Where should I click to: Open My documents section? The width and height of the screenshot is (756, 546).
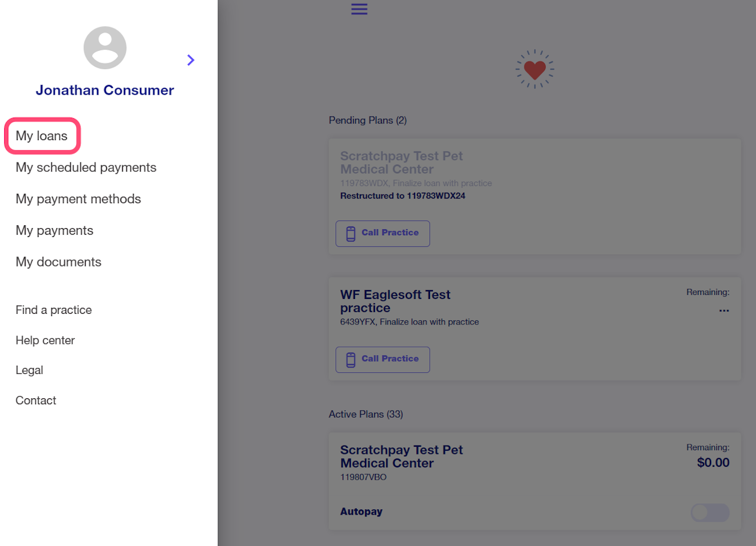[x=58, y=262]
